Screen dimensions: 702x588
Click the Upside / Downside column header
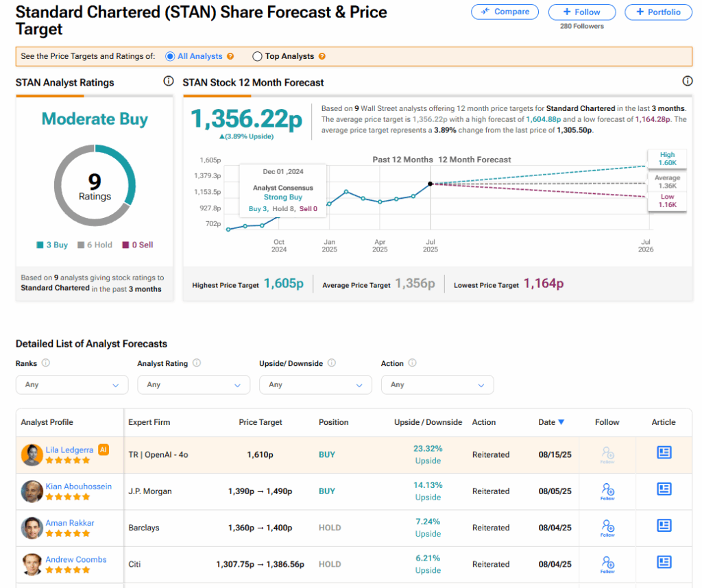(428, 422)
